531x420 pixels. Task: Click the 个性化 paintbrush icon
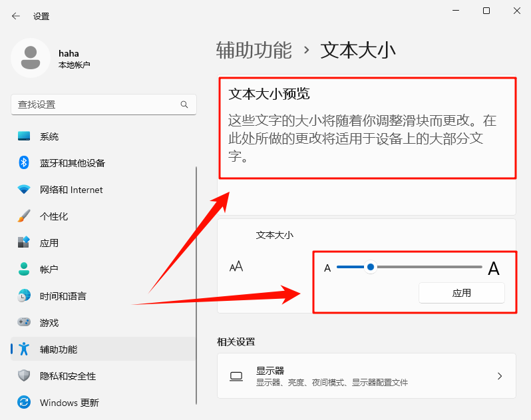coord(24,216)
